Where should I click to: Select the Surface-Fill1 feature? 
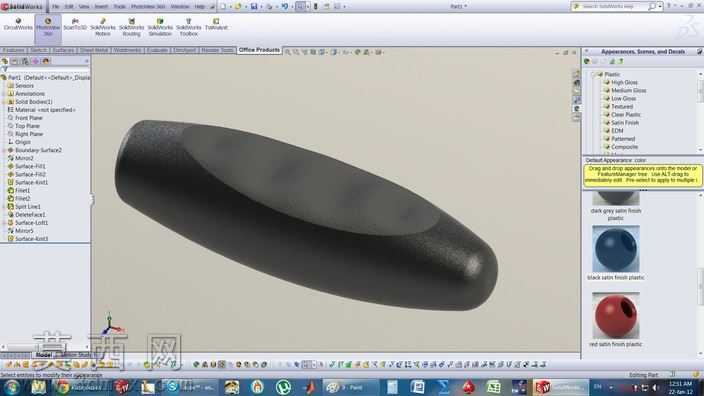click(x=26, y=166)
